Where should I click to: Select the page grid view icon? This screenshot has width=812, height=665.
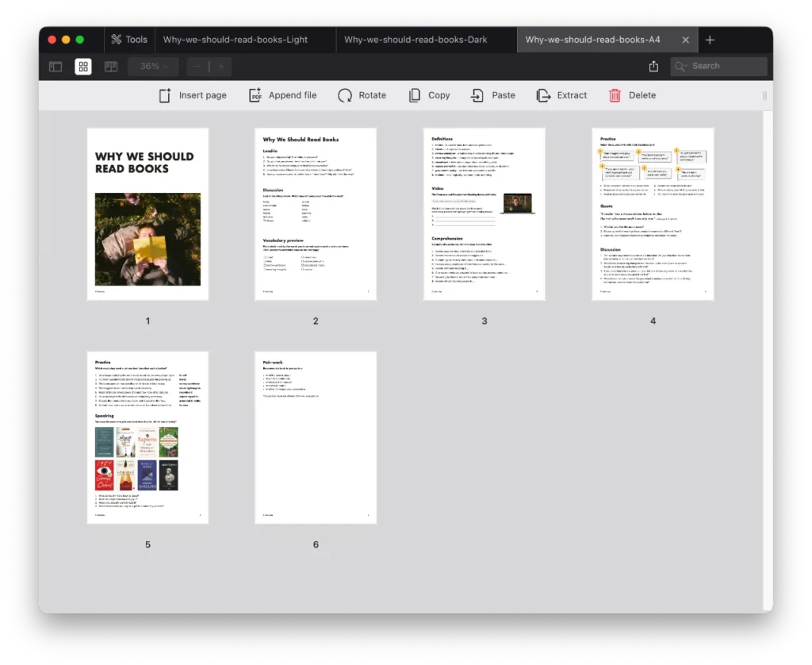click(x=82, y=67)
